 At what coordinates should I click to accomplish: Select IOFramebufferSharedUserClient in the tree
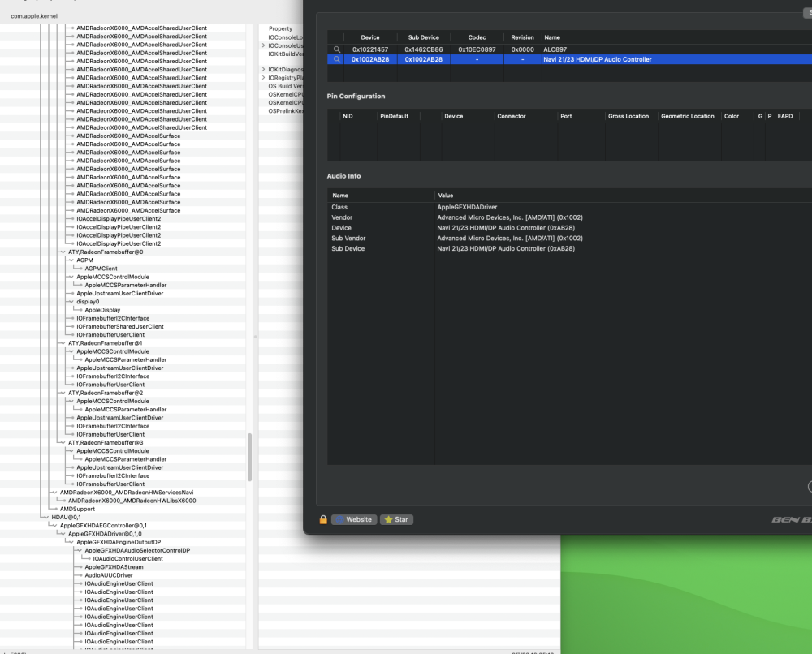pyautogui.click(x=120, y=326)
